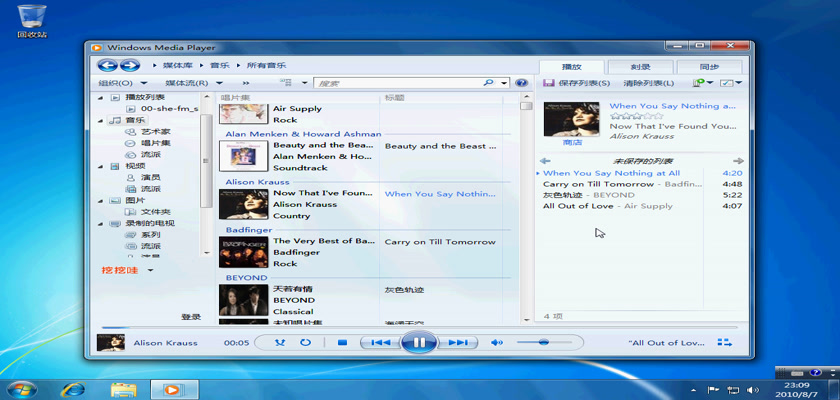Click the volume slider
Image resolution: width=840 pixels, height=400 pixels.
tap(545, 343)
